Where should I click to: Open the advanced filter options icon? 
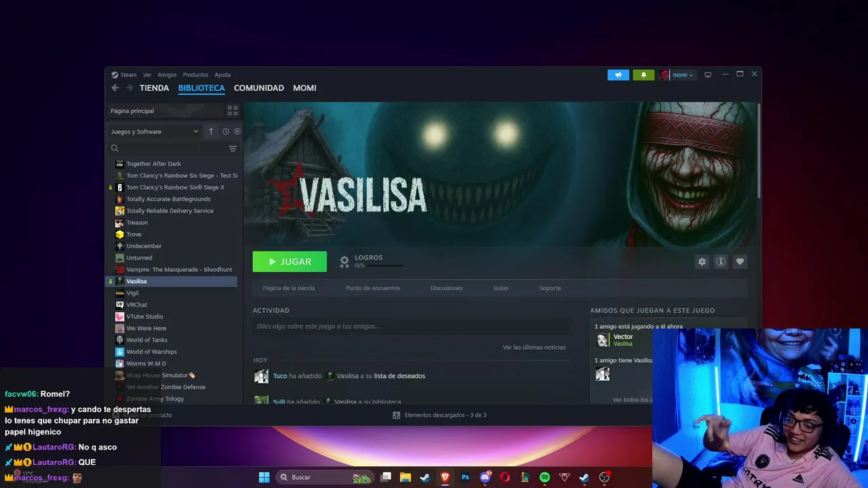point(233,148)
